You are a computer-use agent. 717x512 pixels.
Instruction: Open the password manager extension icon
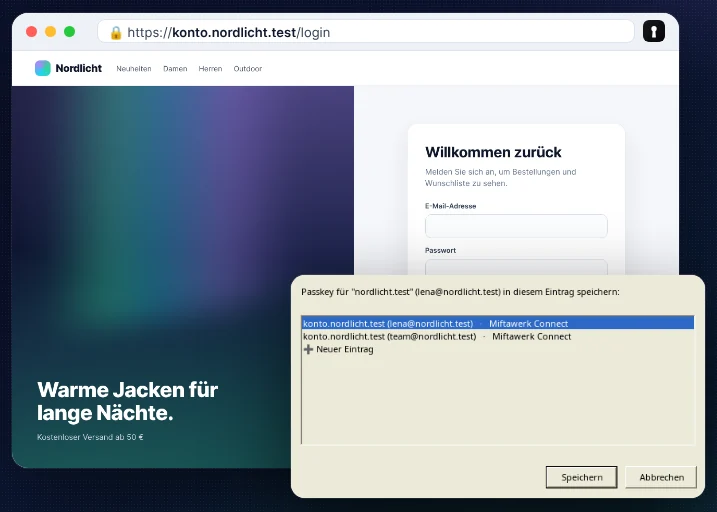(653, 32)
